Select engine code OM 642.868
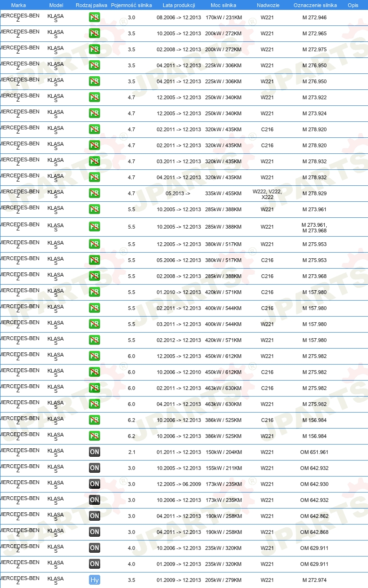The height and width of the screenshot is (588, 368). coord(314,532)
